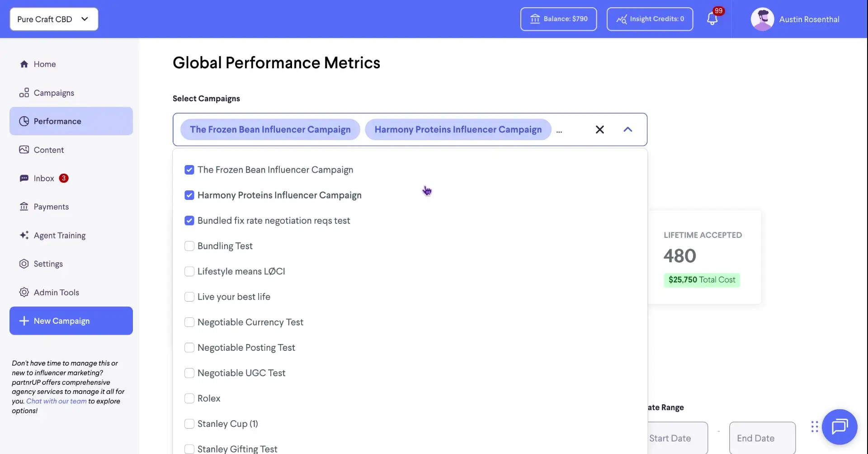Select the Campaigns sidebar icon

pyautogui.click(x=24, y=92)
